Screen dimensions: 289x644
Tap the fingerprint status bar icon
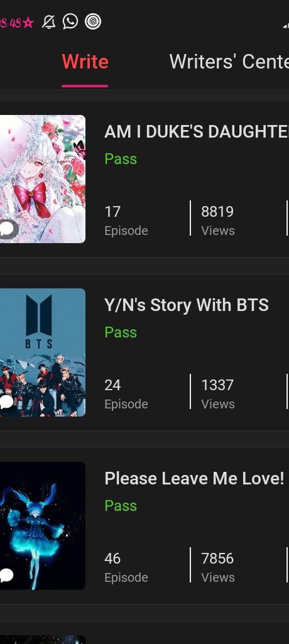(93, 21)
